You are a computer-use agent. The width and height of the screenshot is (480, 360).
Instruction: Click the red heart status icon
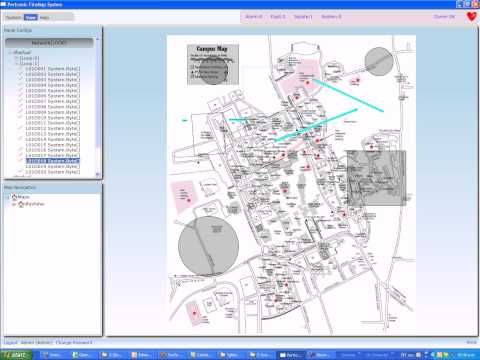(x=472, y=16)
